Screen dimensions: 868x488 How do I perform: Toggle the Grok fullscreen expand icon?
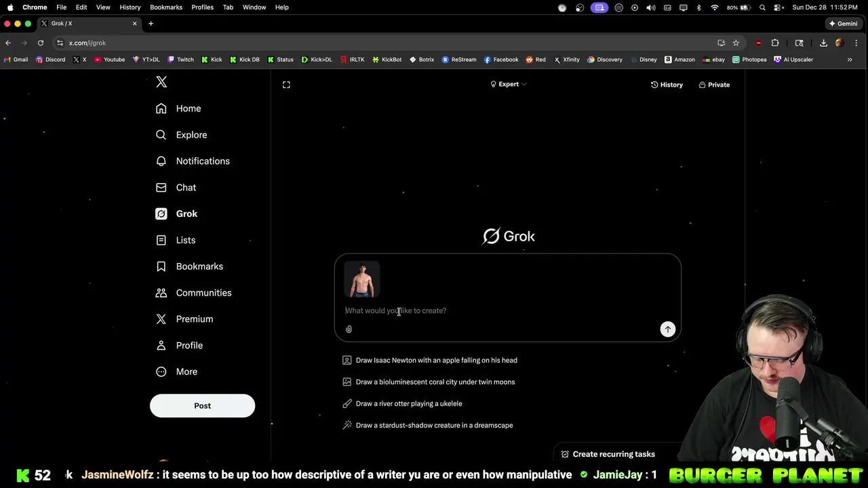[x=286, y=85]
